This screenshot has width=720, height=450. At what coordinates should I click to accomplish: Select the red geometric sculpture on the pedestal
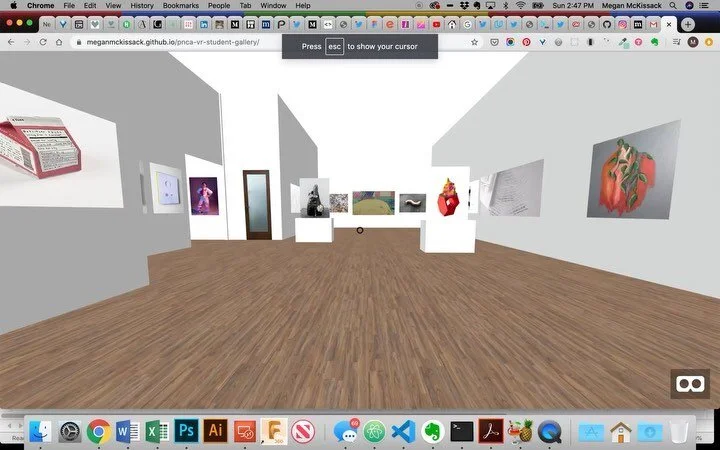point(448,197)
